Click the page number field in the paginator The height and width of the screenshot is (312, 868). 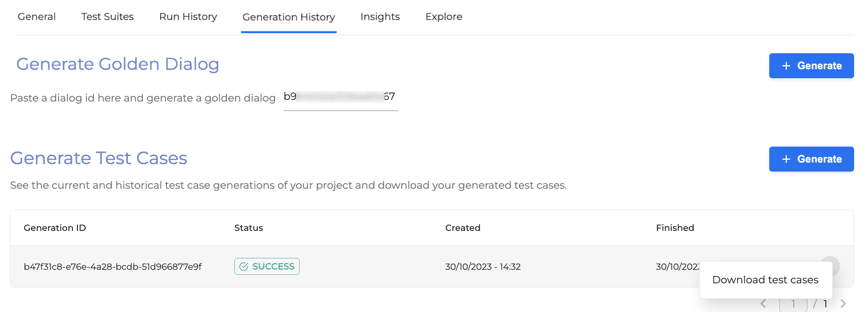tap(794, 303)
